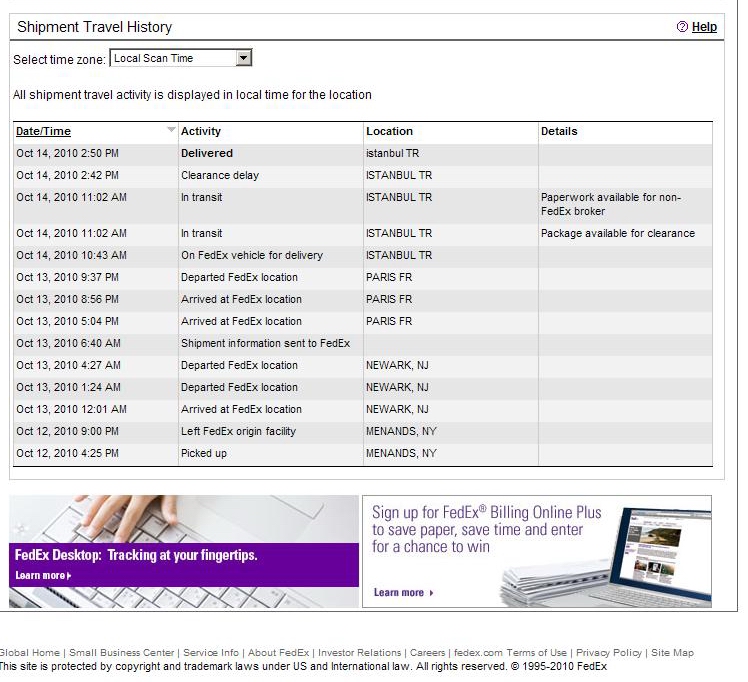Click Oct 14, 2010 2:50 PM entry
The image size is (748, 682).
pyautogui.click(x=67, y=153)
